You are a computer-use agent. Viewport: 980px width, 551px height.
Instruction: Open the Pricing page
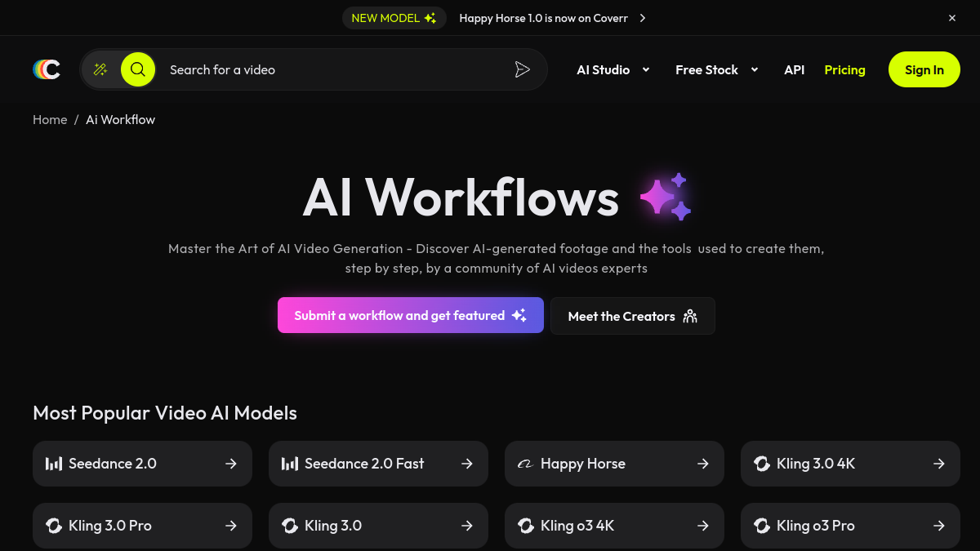pyautogui.click(x=845, y=69)
